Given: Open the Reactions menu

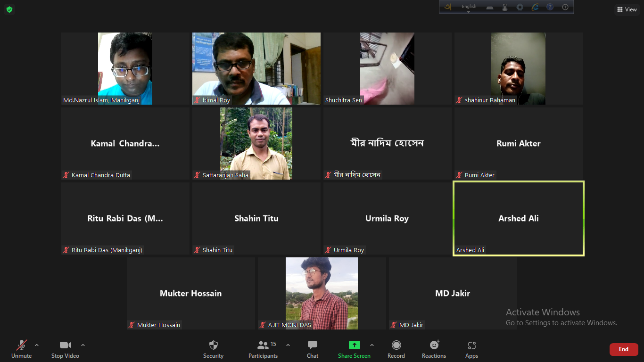Looking at the screenshot, I should (434, 350).
